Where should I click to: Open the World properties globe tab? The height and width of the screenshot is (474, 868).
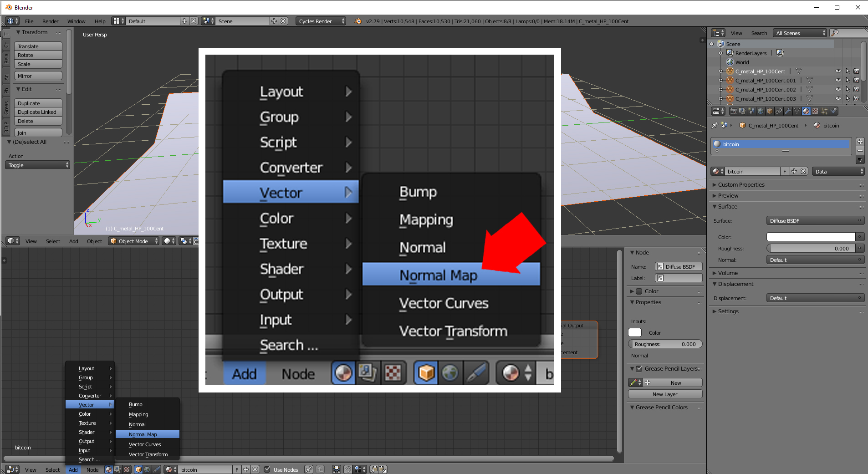pyautogui.click(x=761, y=111)
